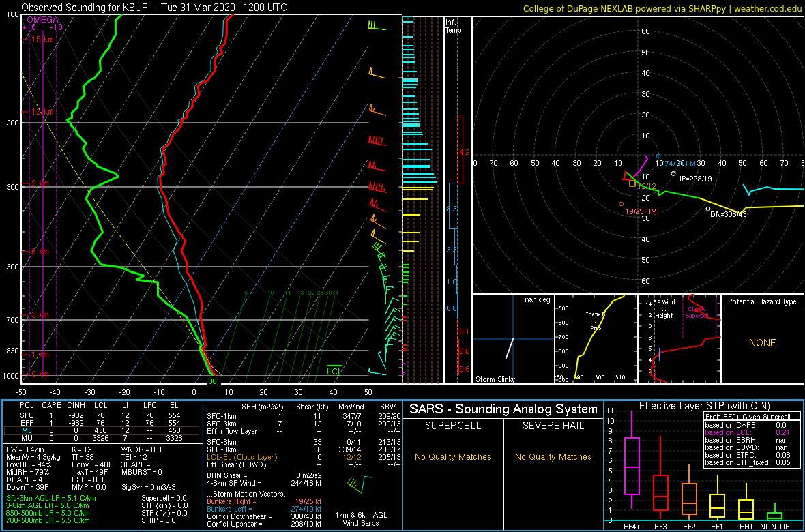805x532 pixels.
Task: Click the red 'Bunkers Right = 19/25 kt' entry
Action: (264, 501)
